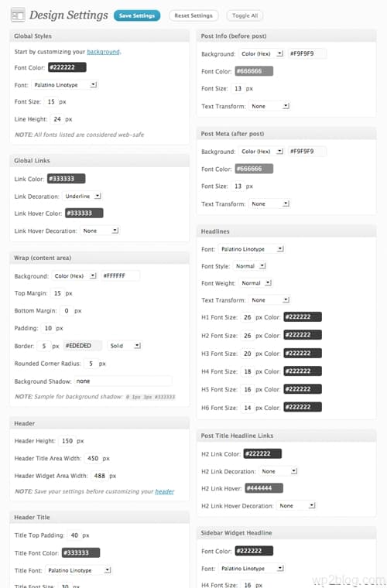Collapse the Headlines section header
The width and height of the screenshot is (387, 588).
tap(286, 231)
